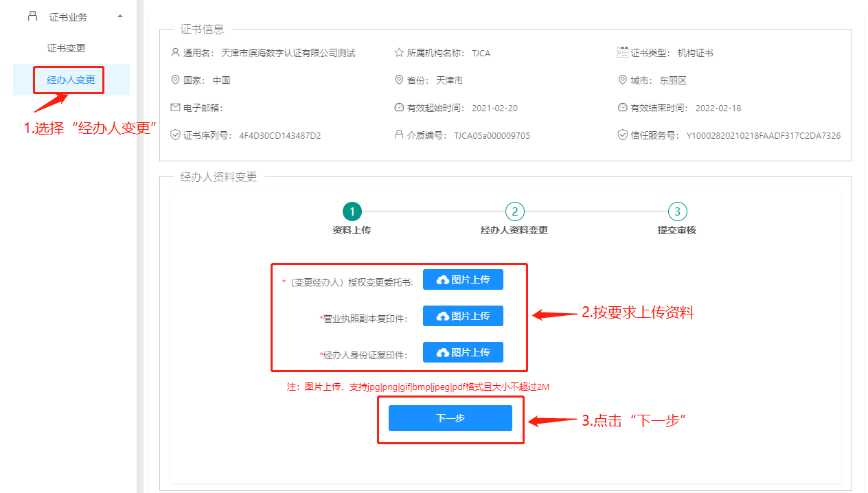Click step 3 提交审核 circle
Screen dimensions: 868x493
point(677,211)
